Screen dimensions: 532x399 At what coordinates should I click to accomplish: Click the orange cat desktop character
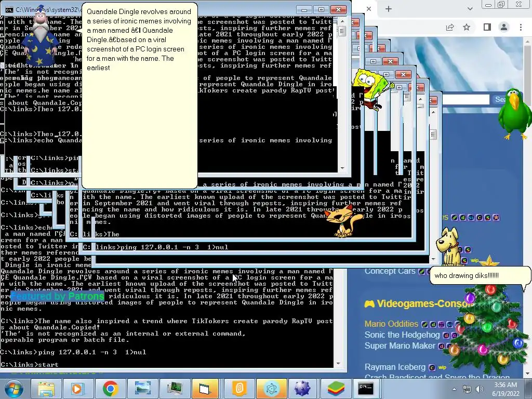(342, 220)
